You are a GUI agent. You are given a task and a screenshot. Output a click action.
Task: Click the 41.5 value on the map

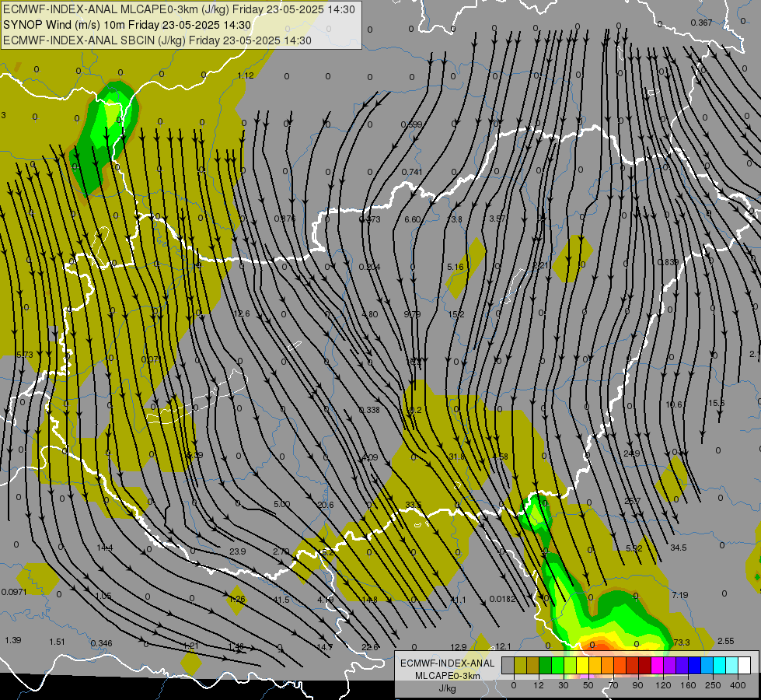point(281,600)
